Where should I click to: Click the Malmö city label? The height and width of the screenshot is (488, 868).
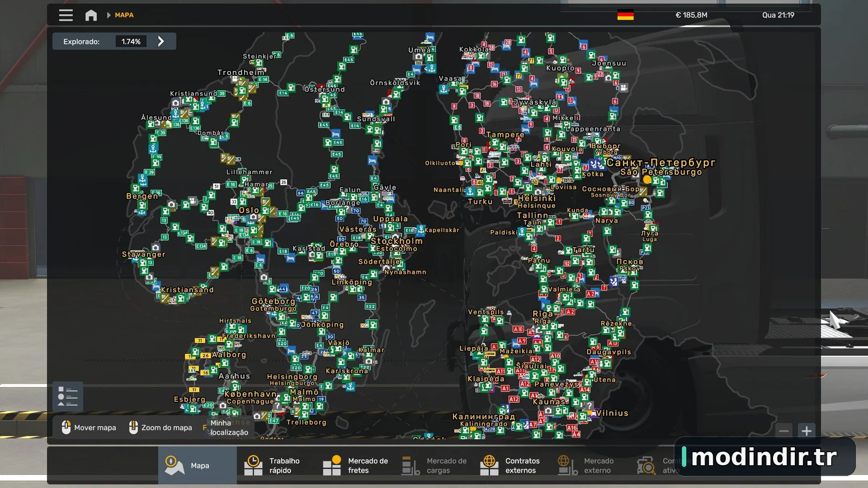[304, 392]
